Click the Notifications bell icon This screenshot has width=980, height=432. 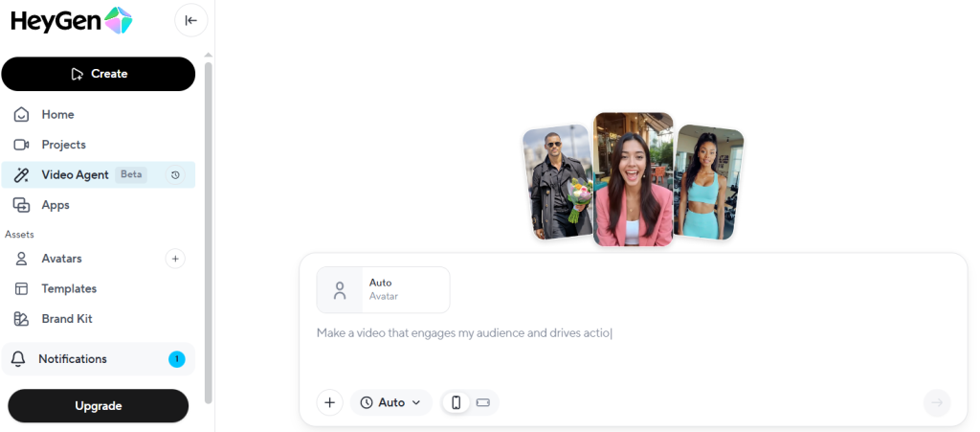click(17, 359)
